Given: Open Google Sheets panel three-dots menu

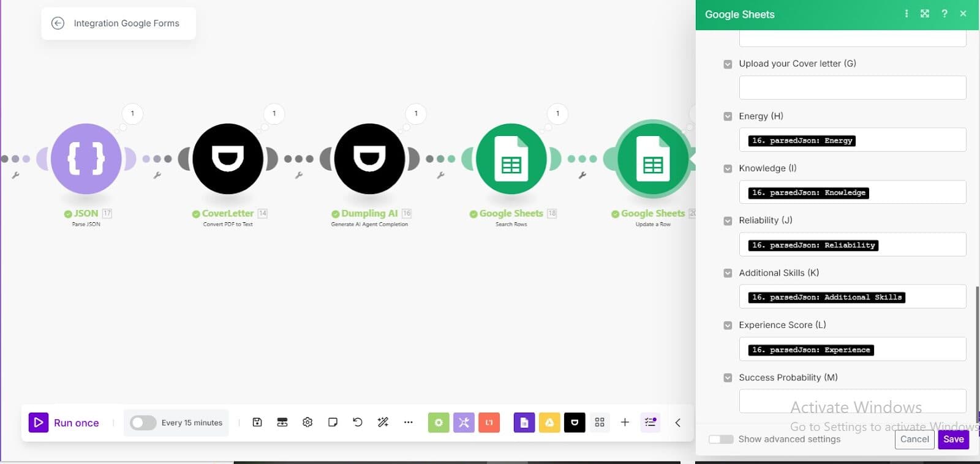Looking at the screenshot, I should click(907, 13).
